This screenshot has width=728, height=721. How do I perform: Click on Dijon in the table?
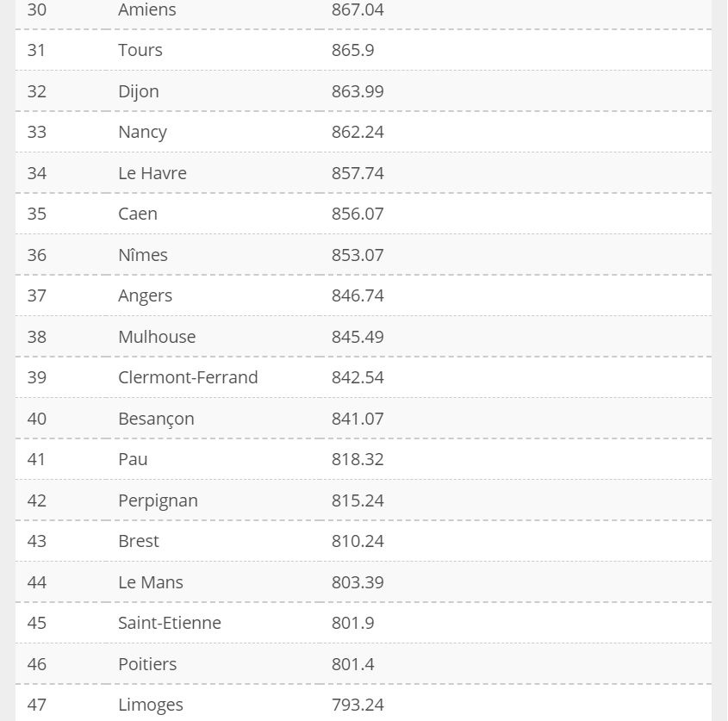point(139,91)
